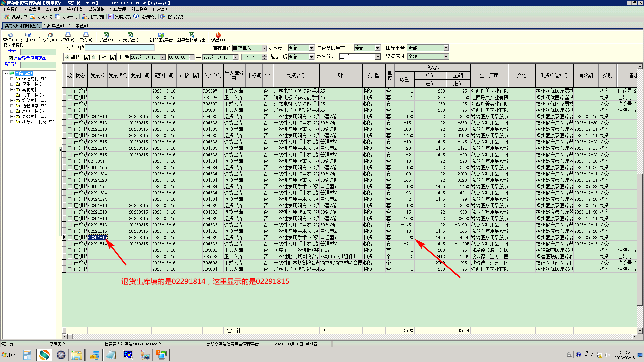The width and height of the screenshot is (644, 362).
Task: Click the 过滤 filter toolbar icon
Action: [x=28, y=35]
